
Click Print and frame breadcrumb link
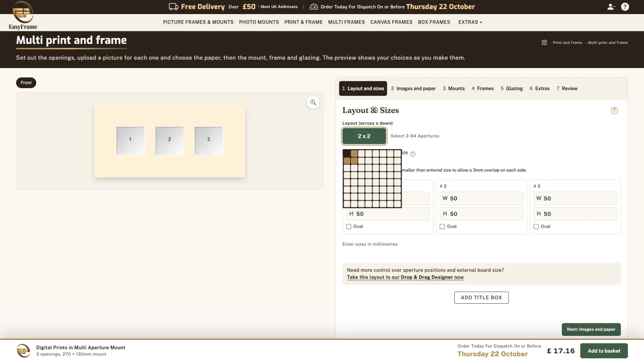point(567,43)
